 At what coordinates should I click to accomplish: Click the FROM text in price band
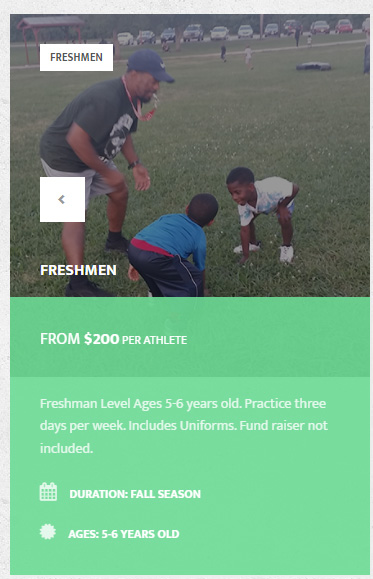[x=60, y=339]
